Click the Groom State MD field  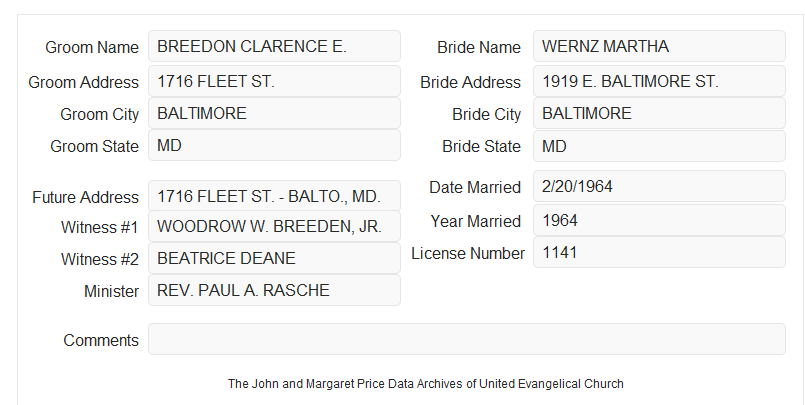click(x=274, y=145)
